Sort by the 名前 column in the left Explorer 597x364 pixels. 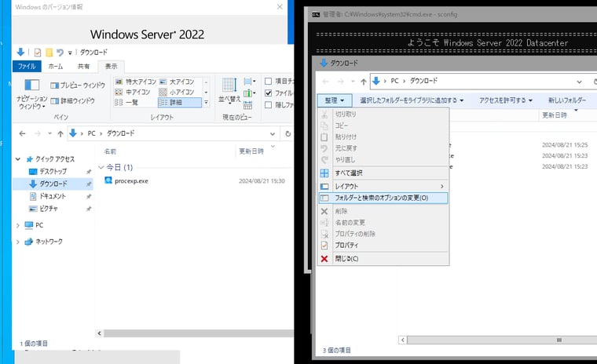[x=110, y=151]
